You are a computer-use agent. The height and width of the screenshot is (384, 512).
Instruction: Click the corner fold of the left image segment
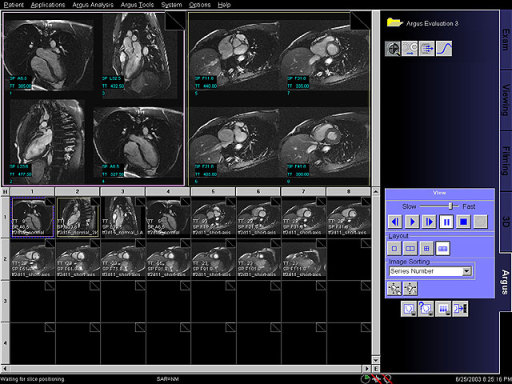pyautogui.click(x=175, y=21)
